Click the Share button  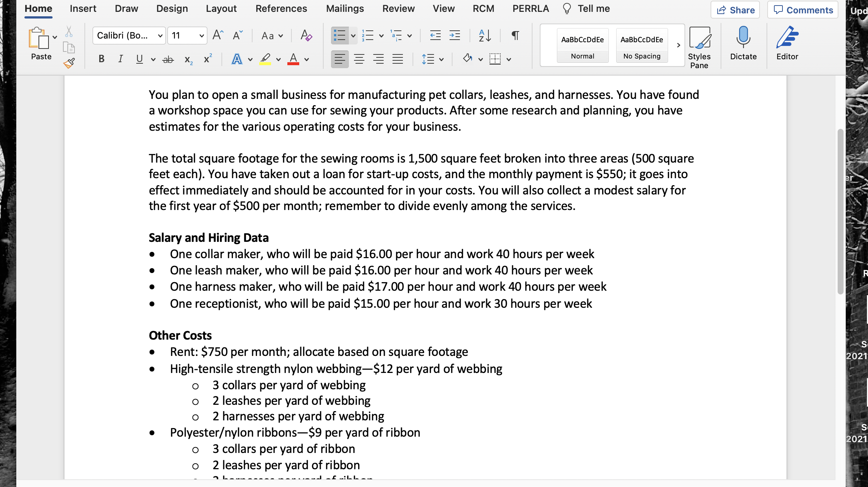pos(735,10)
